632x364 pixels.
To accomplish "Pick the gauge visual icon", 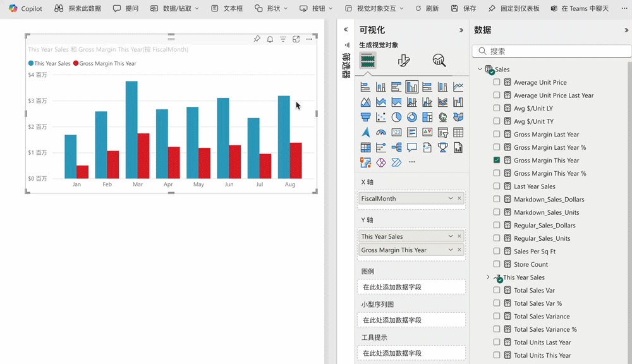I will click(x=380, y=132).
